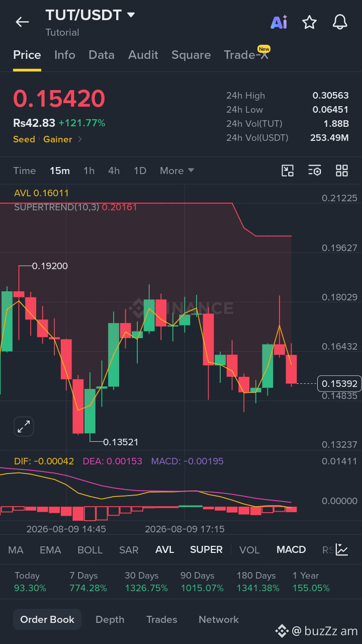
Task: Open the Order Book tab
Action: click(x=47, y=619)
